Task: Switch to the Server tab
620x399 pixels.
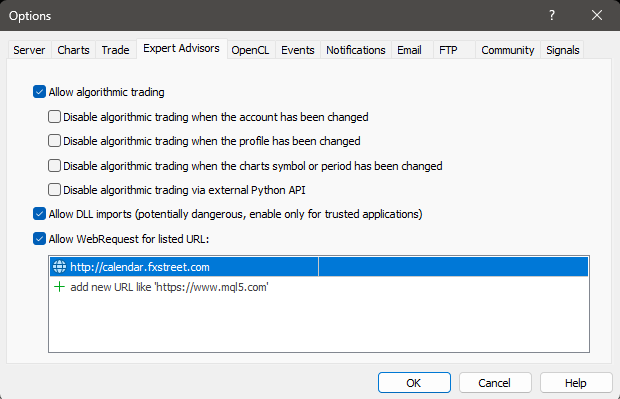Action: coord(29,50)
